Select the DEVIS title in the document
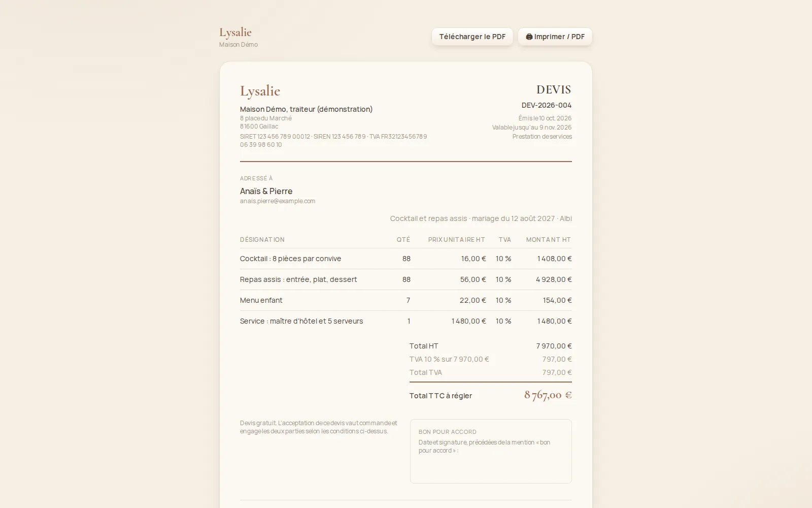Viewport: 812px width, 508px height. pyautogui.click(x=554, y=89)
